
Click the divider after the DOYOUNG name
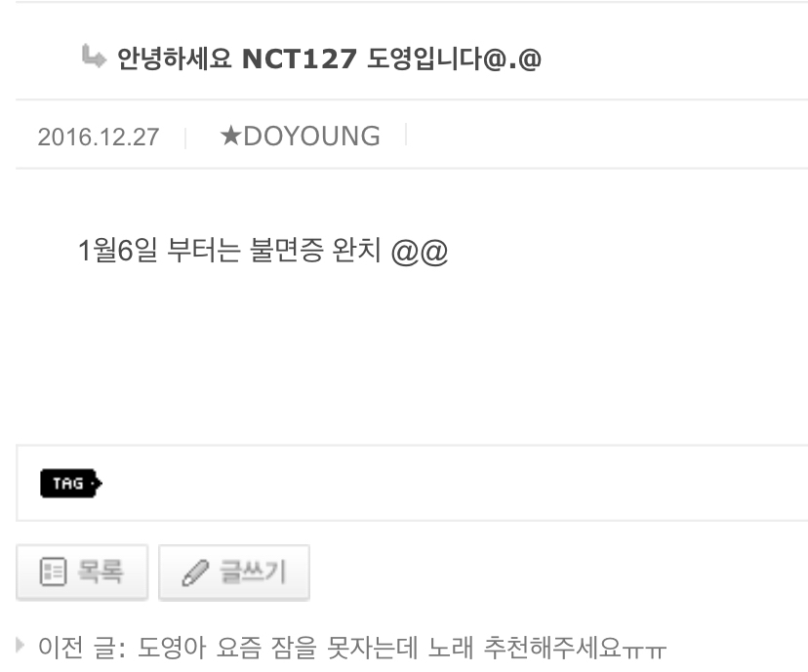tap(406, 134)
